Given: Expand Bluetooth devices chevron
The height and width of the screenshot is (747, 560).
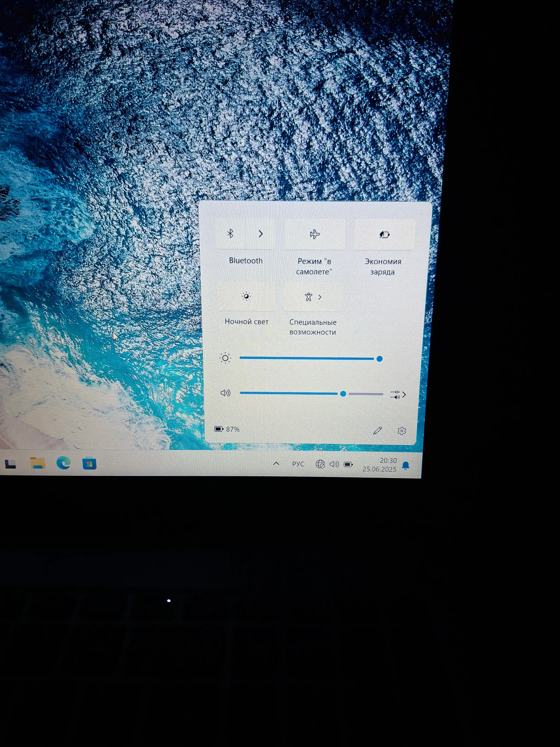Looking at the screenshot, I should point(261,234).
